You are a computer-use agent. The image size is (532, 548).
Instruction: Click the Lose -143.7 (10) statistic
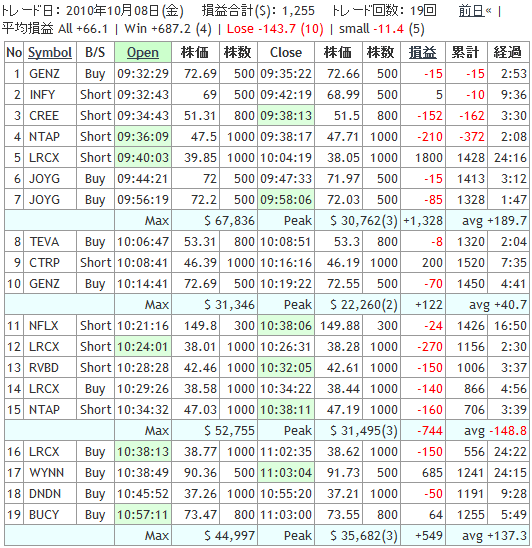pyautogui.click(x=275, y=29)
